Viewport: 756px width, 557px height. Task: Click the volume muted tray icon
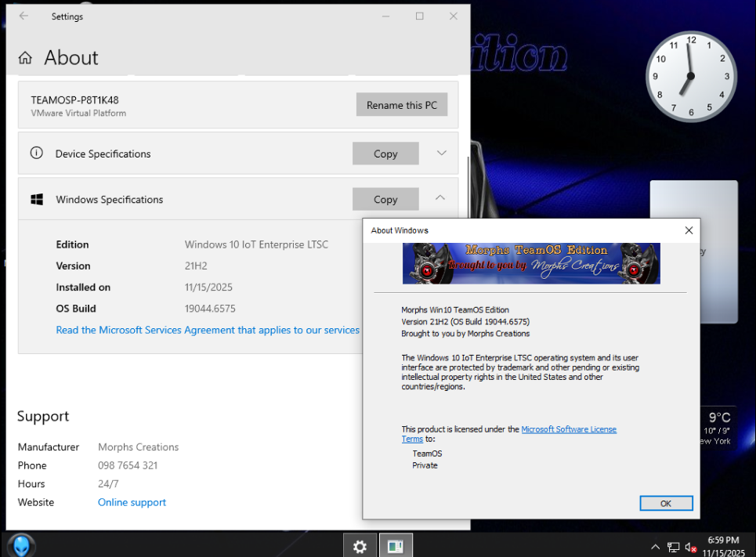691,547
